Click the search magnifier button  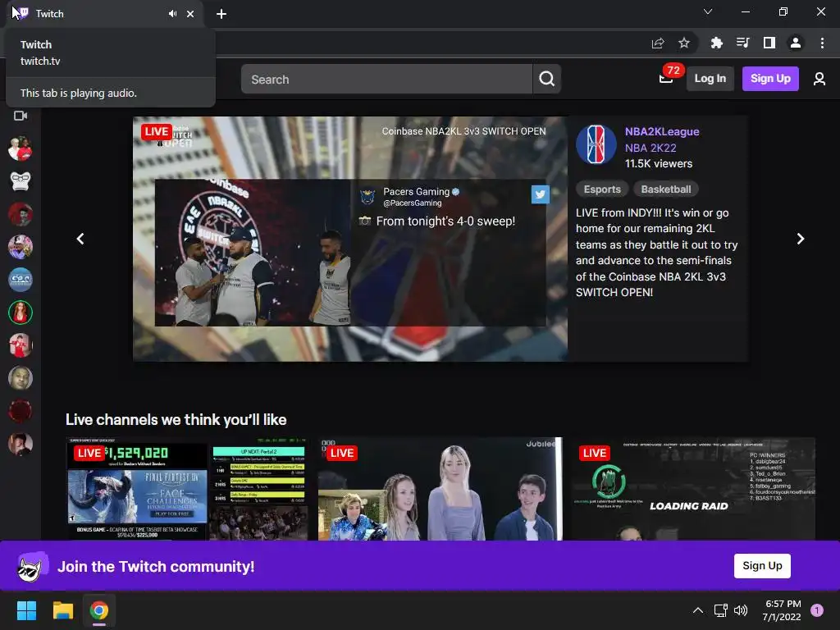pyautogui.click(x=546, y=80)
